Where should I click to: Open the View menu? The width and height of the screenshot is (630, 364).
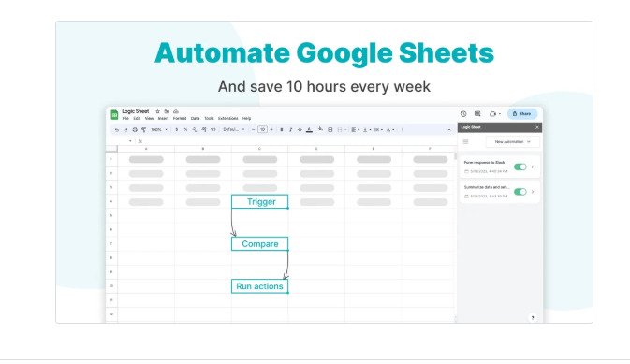(150, 119)
